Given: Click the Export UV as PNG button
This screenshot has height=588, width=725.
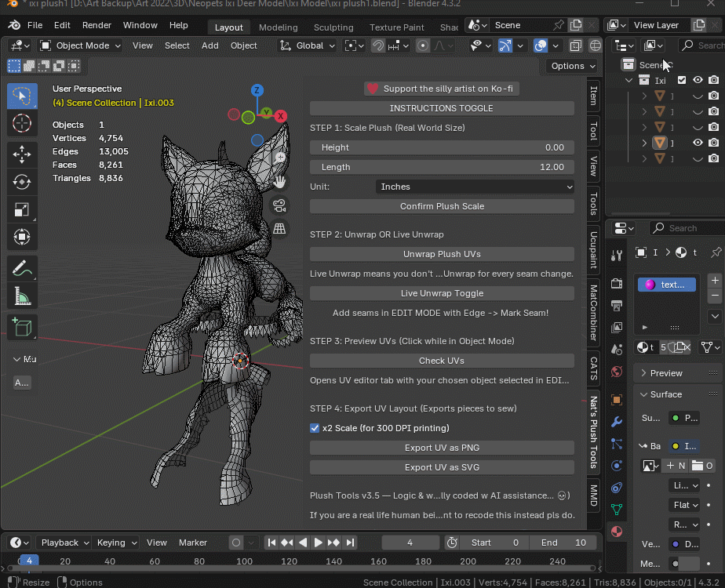Looking at the screenshot, I should tap(442, 448).
